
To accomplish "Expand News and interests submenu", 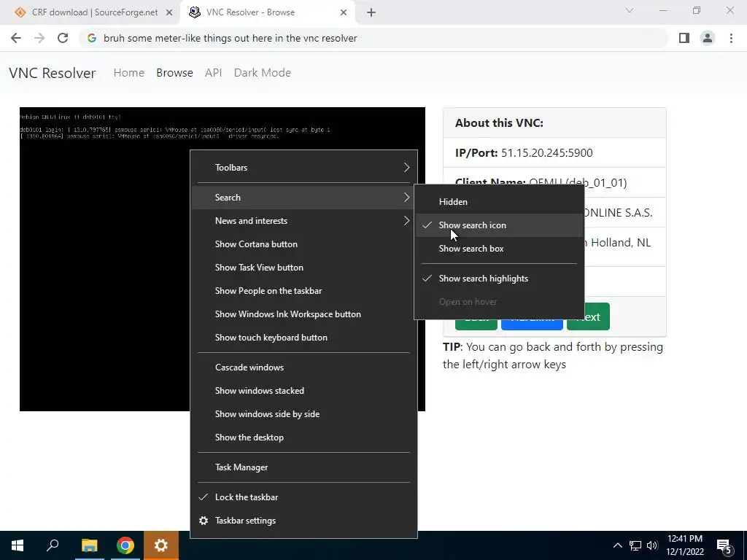I will tap(303, 220).
